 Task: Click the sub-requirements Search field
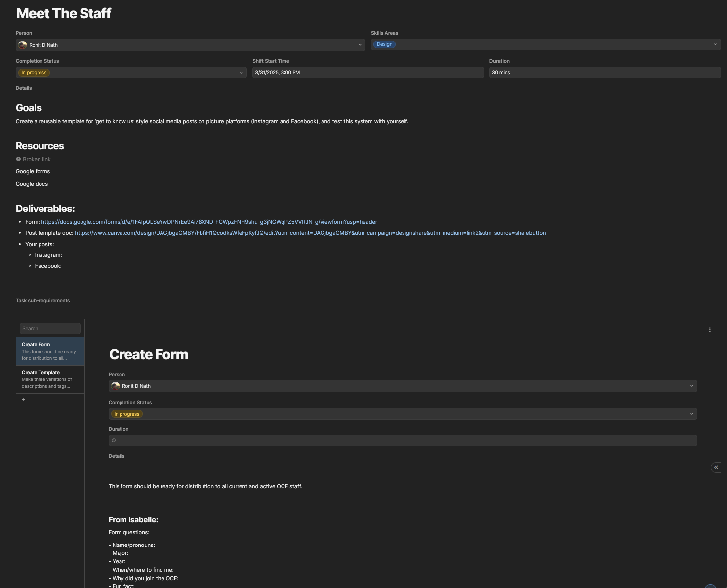click(x=50, y=329)
